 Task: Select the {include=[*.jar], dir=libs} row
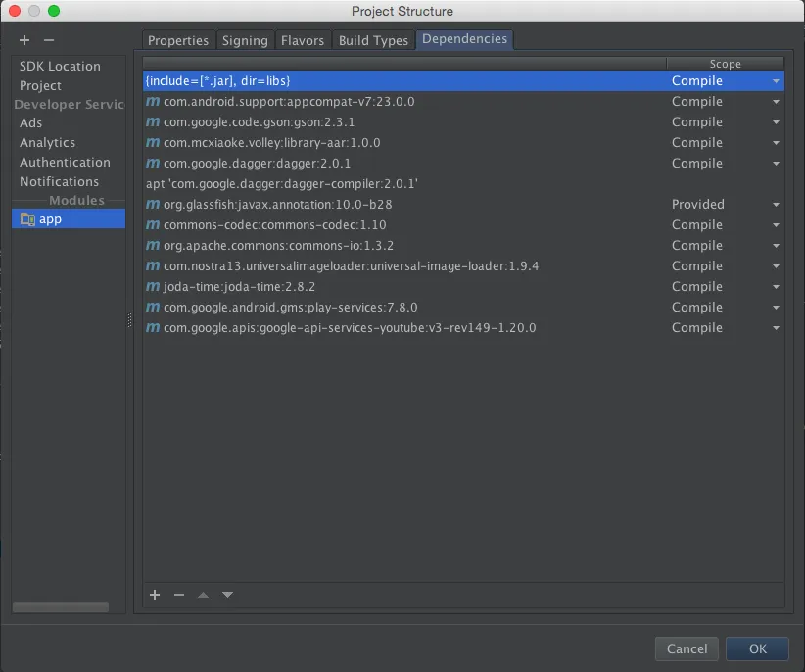[463, 80]
